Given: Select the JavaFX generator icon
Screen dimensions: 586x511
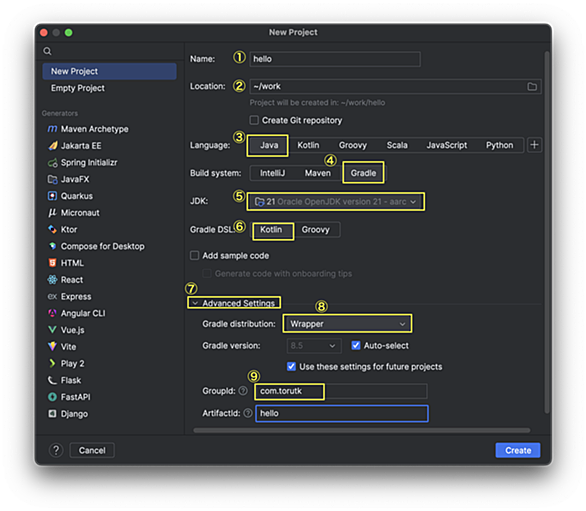Looking at the screenshot, I should [52, 179].
